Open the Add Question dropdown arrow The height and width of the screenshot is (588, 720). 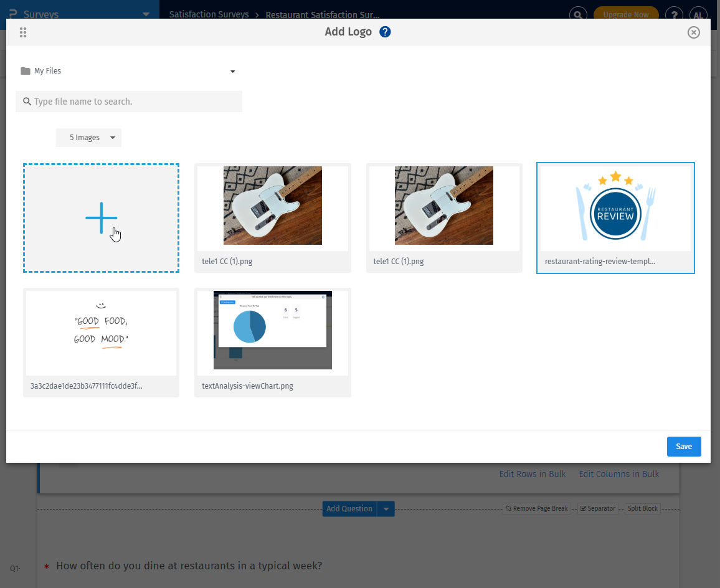click(x=386, y=508)
